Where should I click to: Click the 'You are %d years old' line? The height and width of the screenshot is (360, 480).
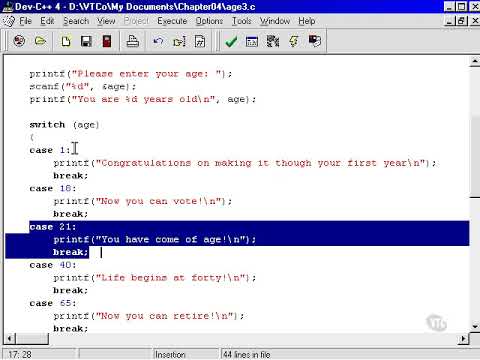click(x=142, y=99)
